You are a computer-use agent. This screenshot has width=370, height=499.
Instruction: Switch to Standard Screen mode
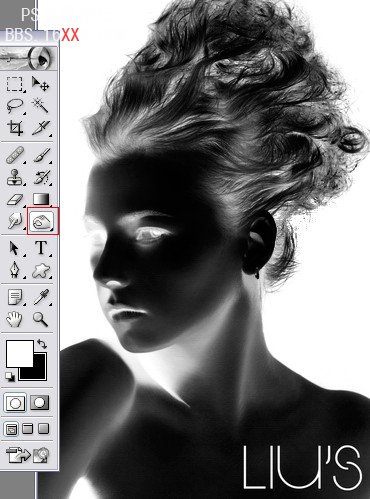click(11, 429)
